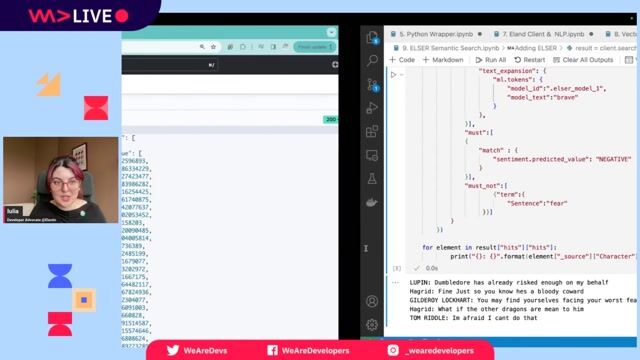The height and width of the screenshot is (360, 640).
Task: Click the result = client.search breadcrumb
Action: (x=602, y=48)
